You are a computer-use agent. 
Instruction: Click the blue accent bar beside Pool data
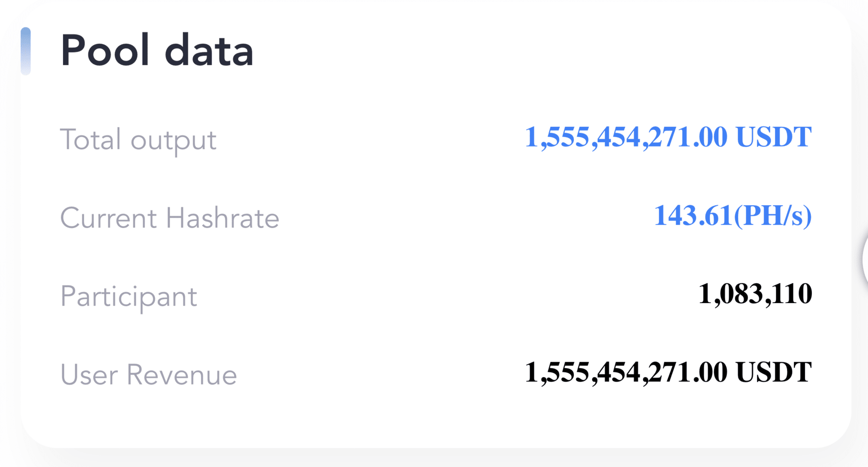click(26, 51)
